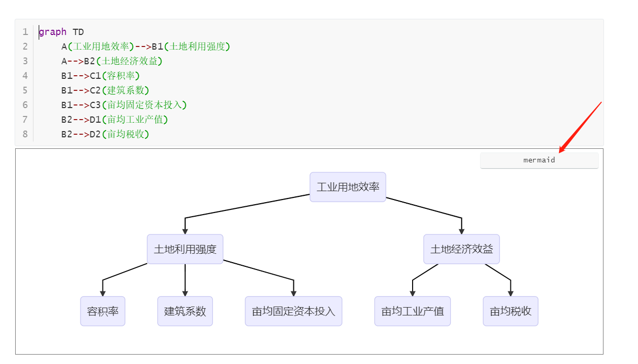Click the 土地利用强度 diagram node

point(185,249)
